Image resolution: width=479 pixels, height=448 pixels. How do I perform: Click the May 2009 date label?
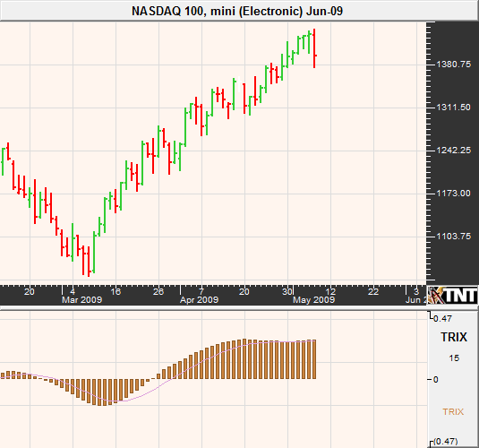point(314,299)
